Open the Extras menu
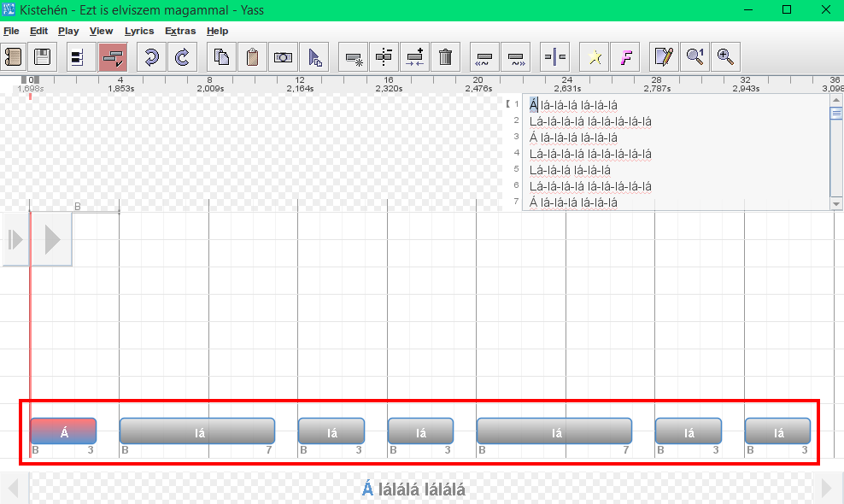Image resolution: width=844 pixels, height=504 pixels. point(180,31)
